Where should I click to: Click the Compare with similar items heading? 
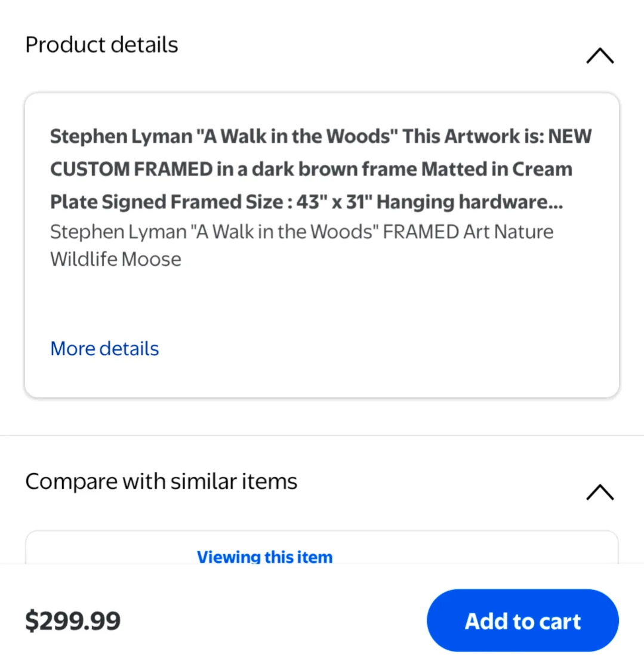click(161, 481)
